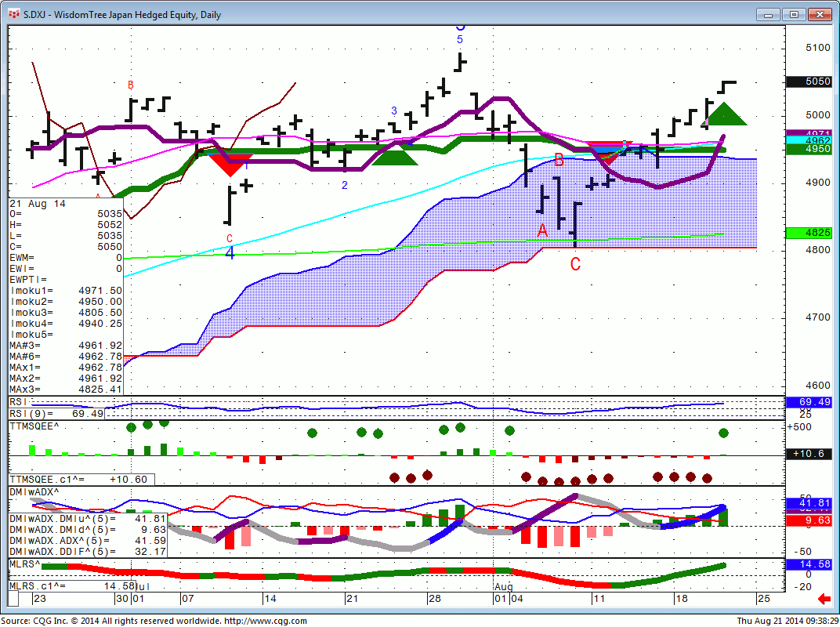
Task: Click the black 5050 last-price axis tag
Action: click(809, 82)
